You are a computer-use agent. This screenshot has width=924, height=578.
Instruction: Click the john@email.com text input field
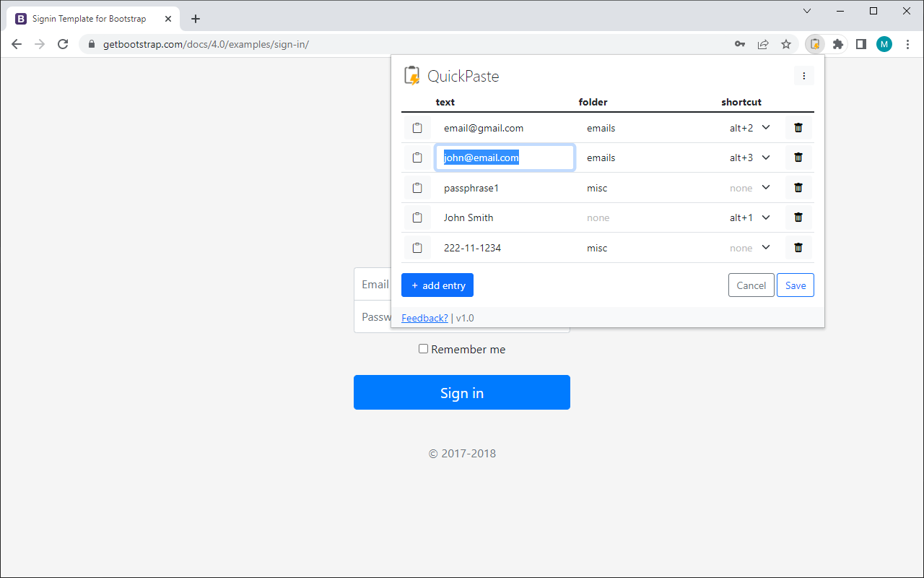click(x=505, y=157)
